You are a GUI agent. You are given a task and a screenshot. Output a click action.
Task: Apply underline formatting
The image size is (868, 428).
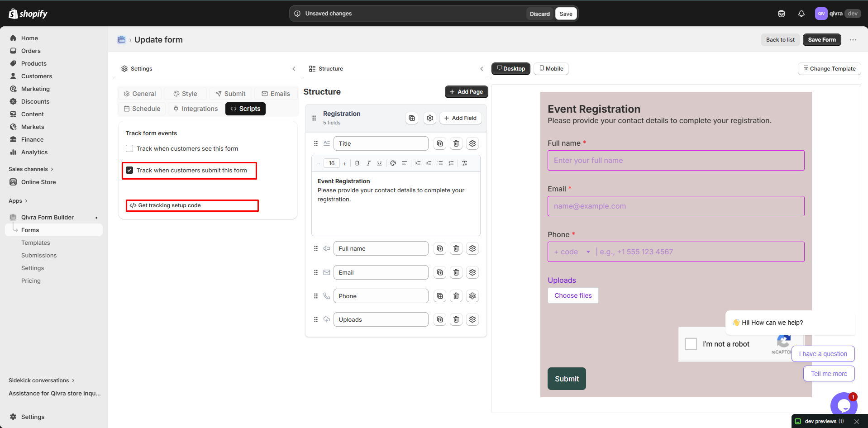(379, 163)
